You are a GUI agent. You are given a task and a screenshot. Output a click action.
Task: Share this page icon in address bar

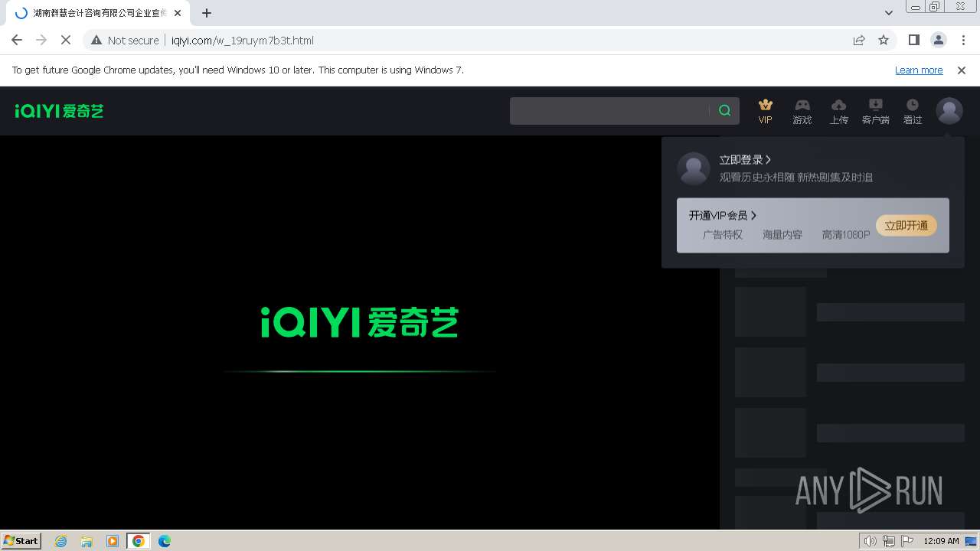pyautogui.click(x=859, y=41)
